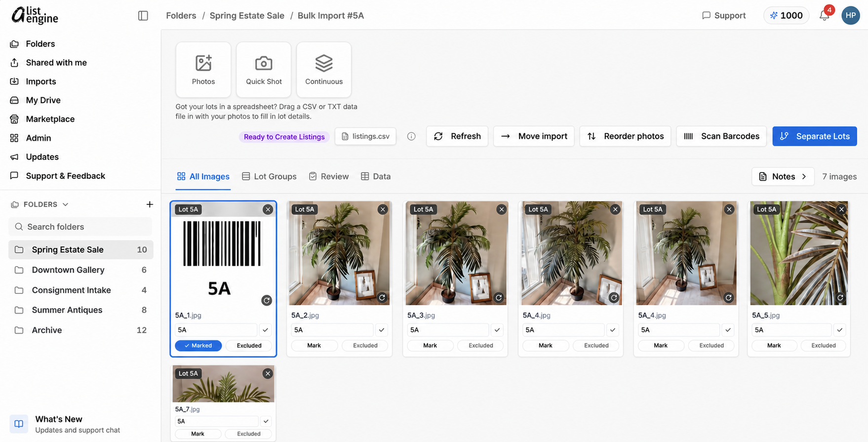This screenshot has height=442, width=868.
Task: Rotate the 5A_2.jpg image
Action: (382, 298)
